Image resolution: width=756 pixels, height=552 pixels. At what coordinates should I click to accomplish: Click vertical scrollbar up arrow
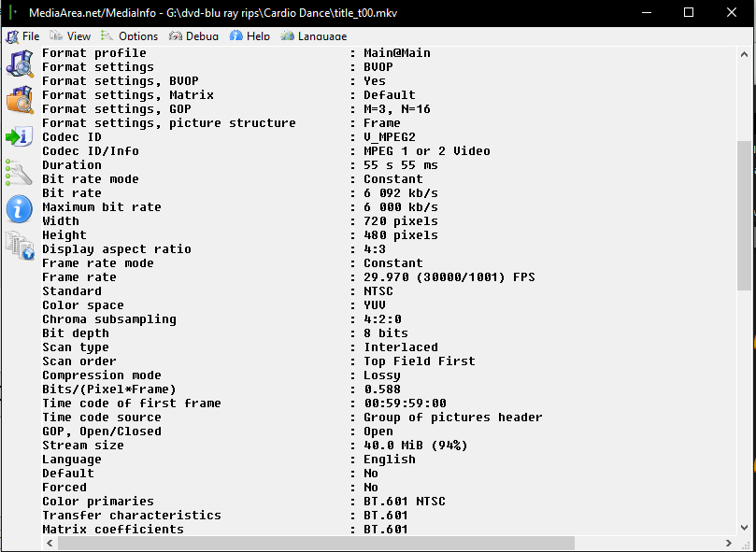744,54
